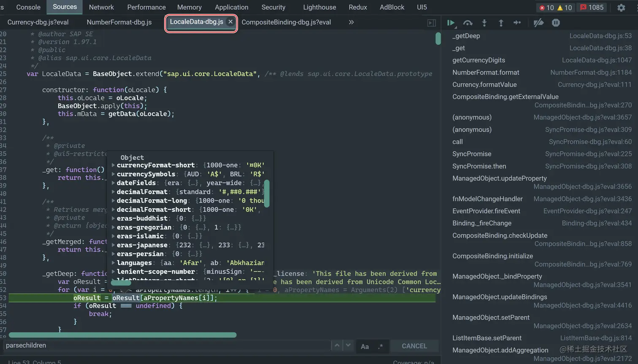Expand dateFields property

[113, 183]
